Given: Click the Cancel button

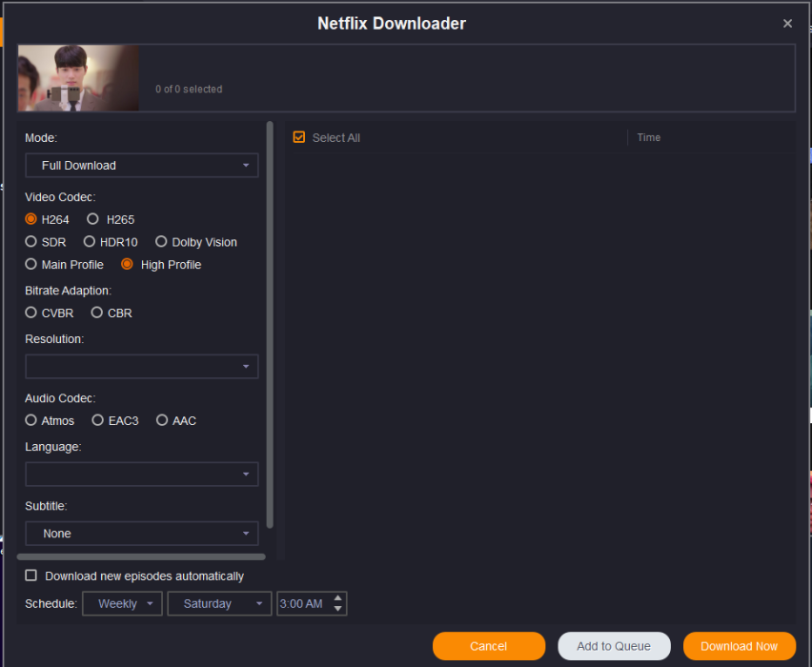Looking at the screenshot, I should [489, 646].
